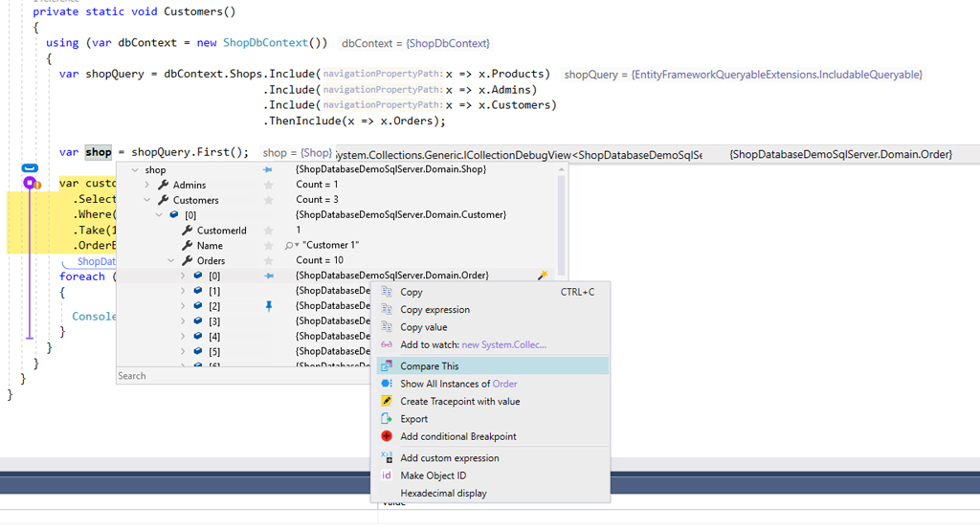The width and height of the screenshot is (980, 530).
Task: Click the wrench icon next to Customers
Action: coord(163,199)
